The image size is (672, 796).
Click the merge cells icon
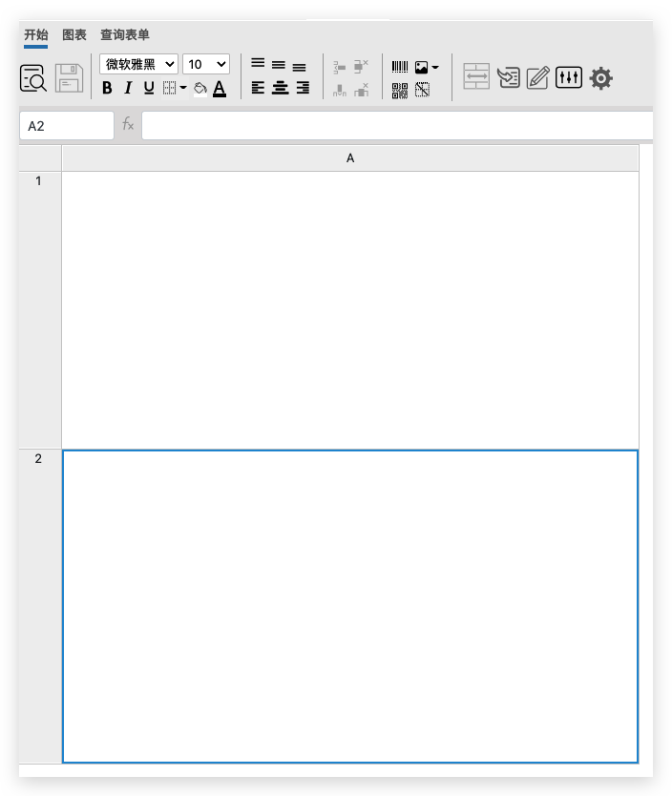(476, 76)
